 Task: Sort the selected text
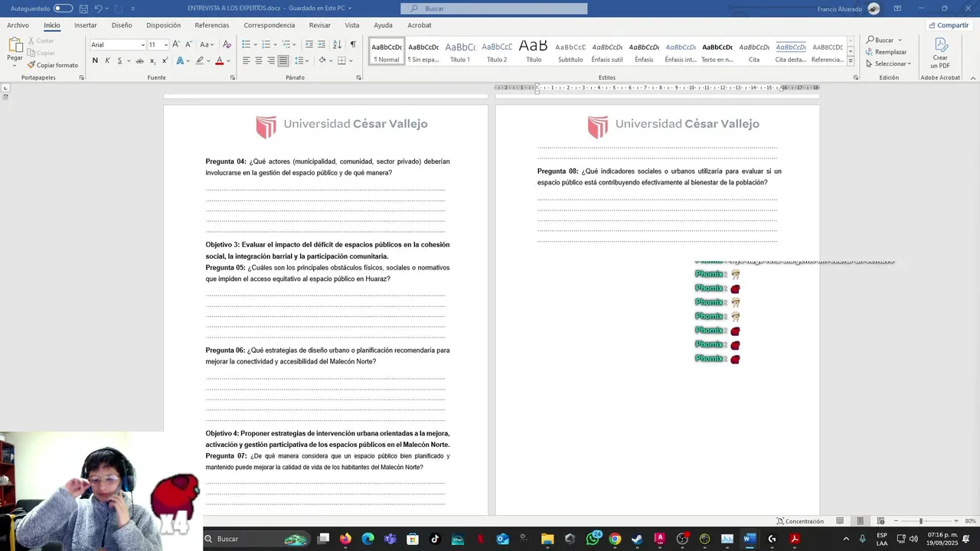[x=337, y=44]
